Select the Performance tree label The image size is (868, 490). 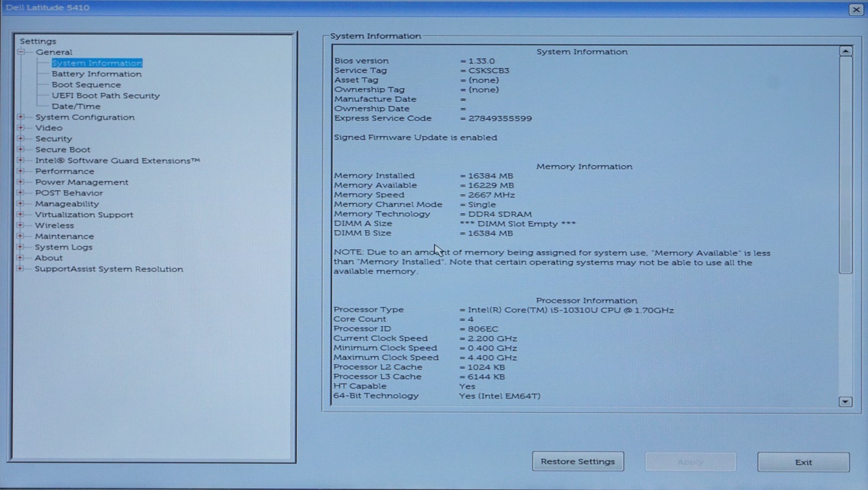click(65, 171)
